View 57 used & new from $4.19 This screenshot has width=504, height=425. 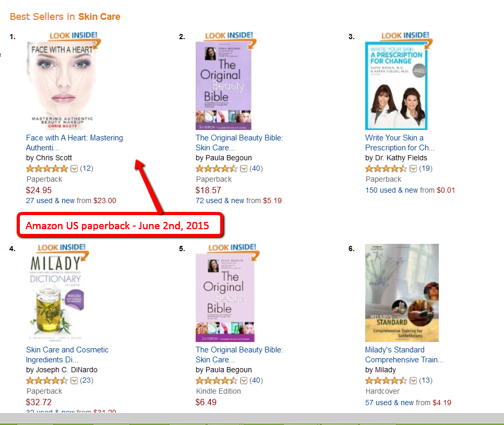coord(408,403)
